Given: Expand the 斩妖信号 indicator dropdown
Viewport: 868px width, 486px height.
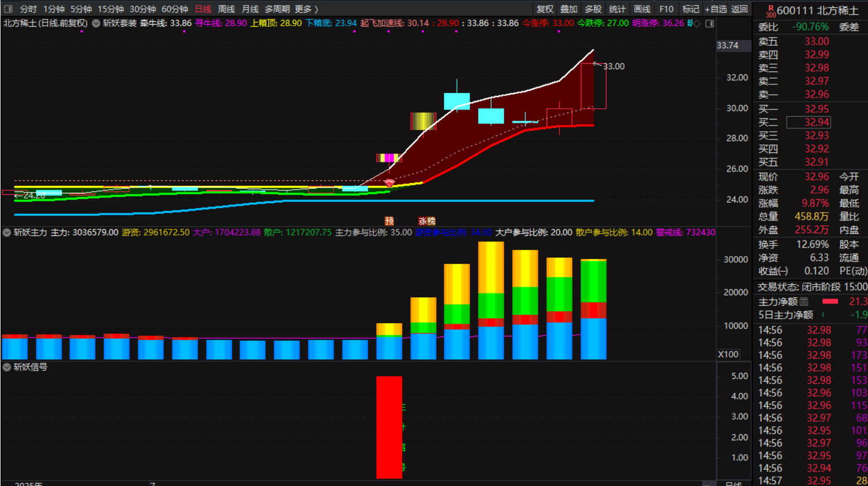Looking at the screenshot, I should (7, 367).
